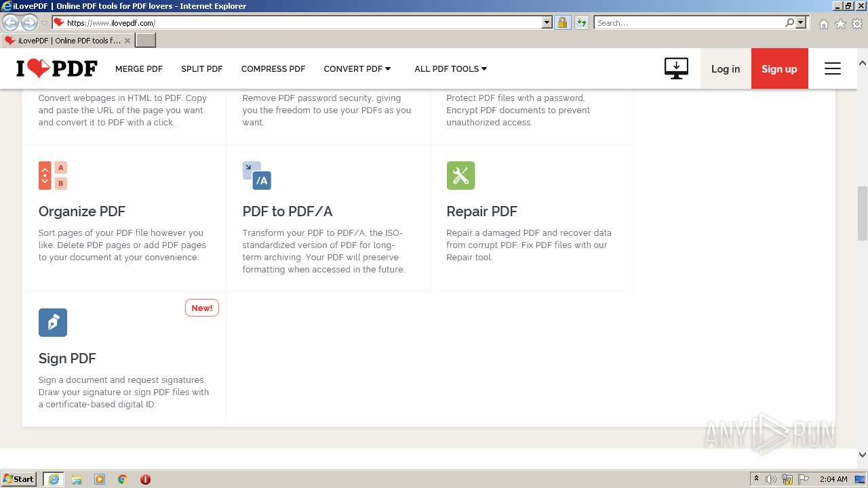Click the refresh page icon
Viewport: 868px width, 488px height.
pos(581,22)
